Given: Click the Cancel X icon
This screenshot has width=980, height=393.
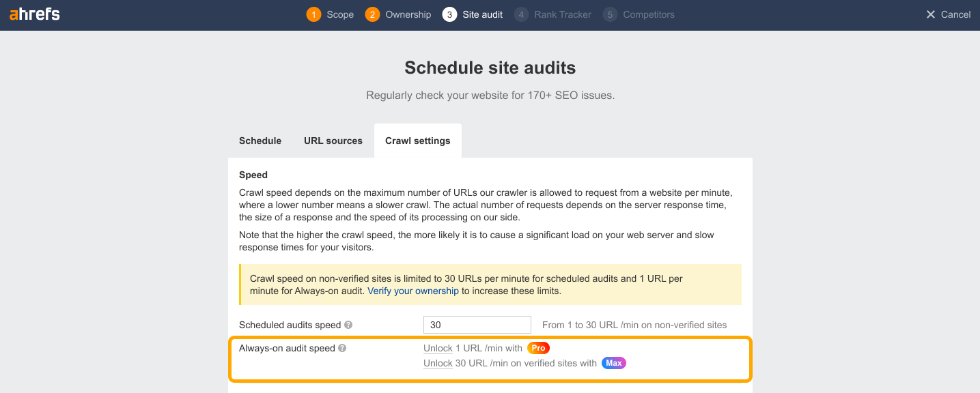Looking at the screenshot, I should (929, 14).
